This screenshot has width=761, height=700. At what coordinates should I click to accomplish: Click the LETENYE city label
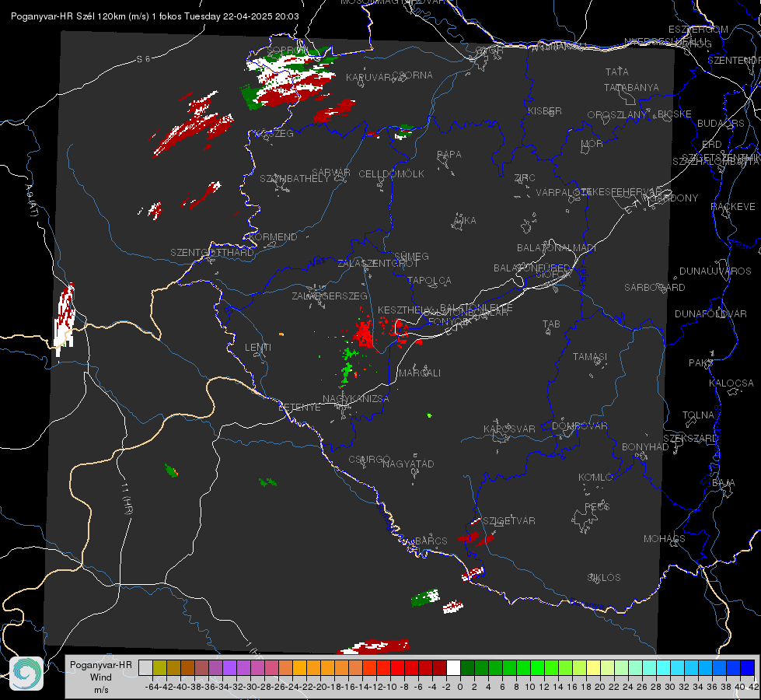299,408
